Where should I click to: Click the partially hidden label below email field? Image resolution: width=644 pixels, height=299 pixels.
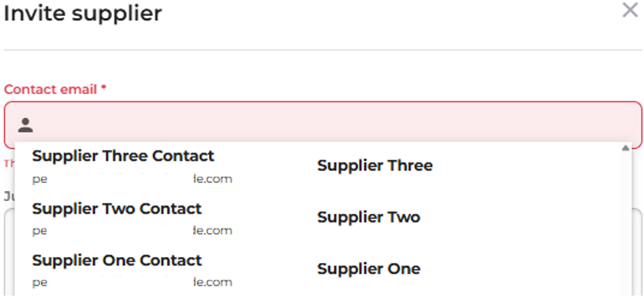coord(8,196)
